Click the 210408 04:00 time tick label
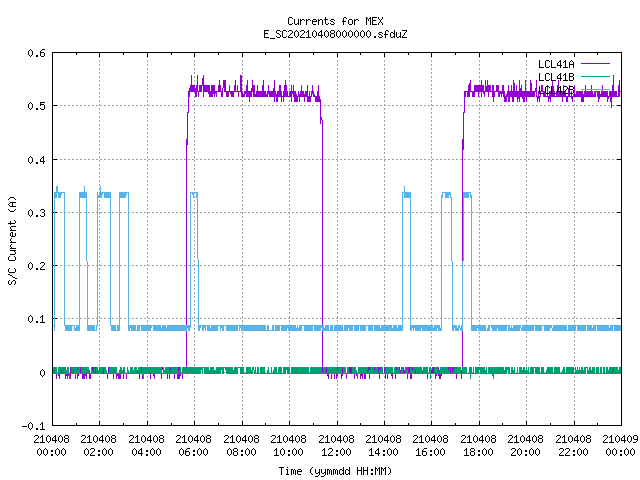640x480 pixels. (x=146, y=445)
